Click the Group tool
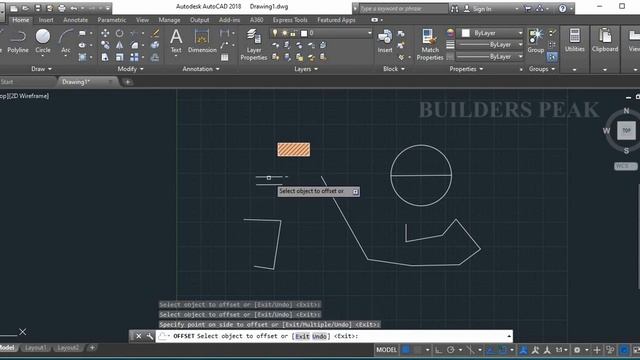The height and width of the screenshot is (360, 640). tap(536, 42)
